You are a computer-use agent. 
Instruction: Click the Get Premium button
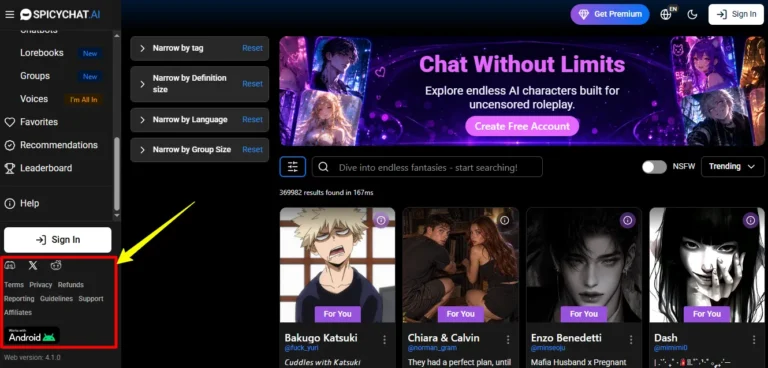(610, 14)
